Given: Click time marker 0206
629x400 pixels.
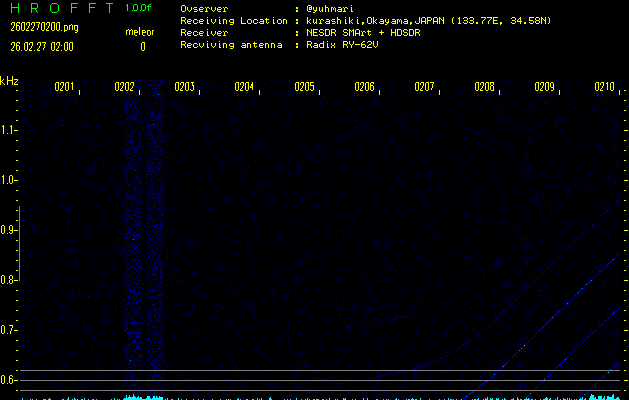Looking at the screenshot, I should tap(364, 87).
